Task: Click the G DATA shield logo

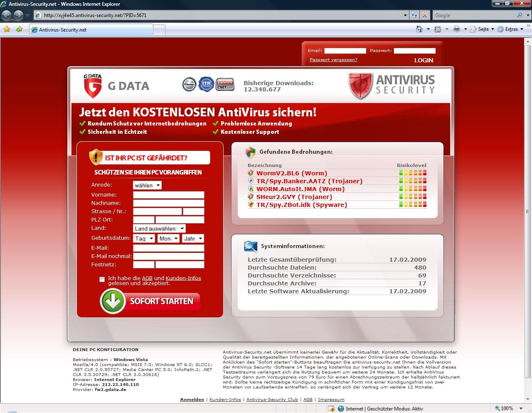Action: click(92, 86)
